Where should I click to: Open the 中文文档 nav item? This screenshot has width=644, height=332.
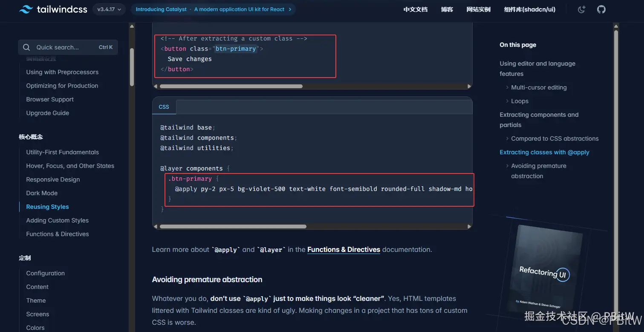coord(415,9)
